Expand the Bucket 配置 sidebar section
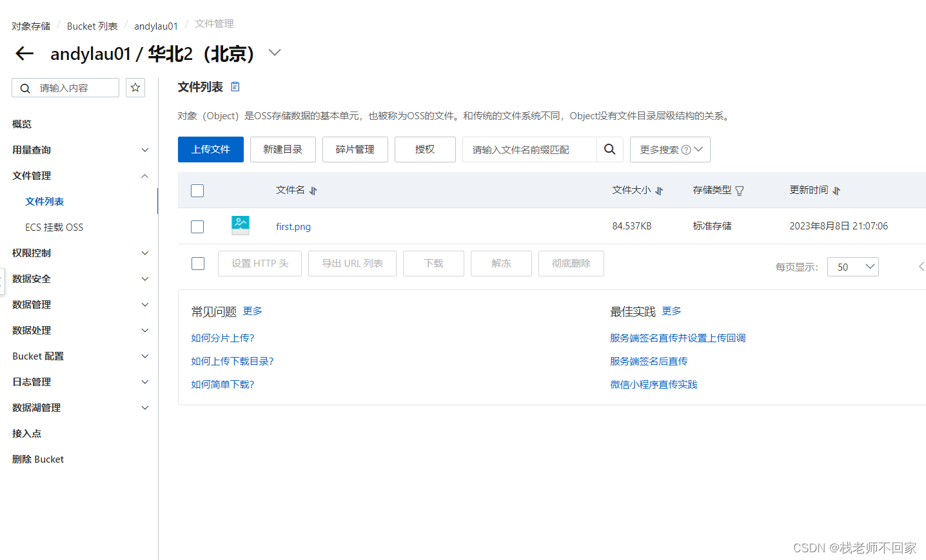 [x=145, y=356]
